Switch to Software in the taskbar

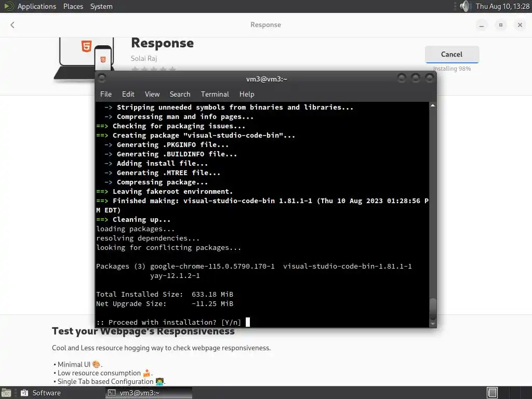[41, 393]
